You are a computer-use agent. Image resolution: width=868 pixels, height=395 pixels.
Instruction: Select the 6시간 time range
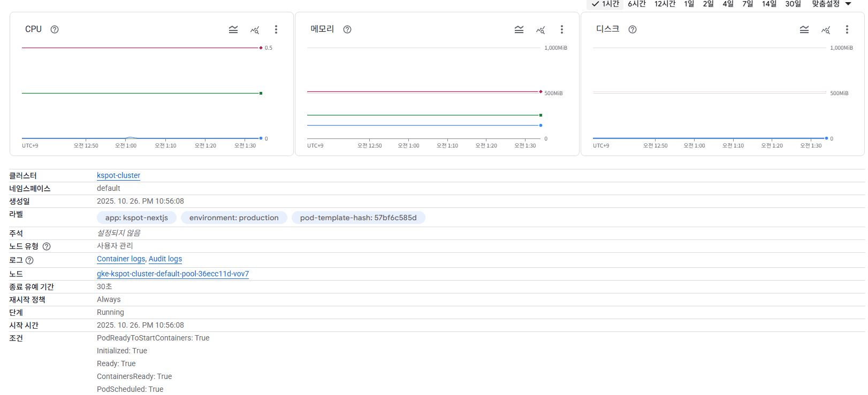[x=637, y=4]
